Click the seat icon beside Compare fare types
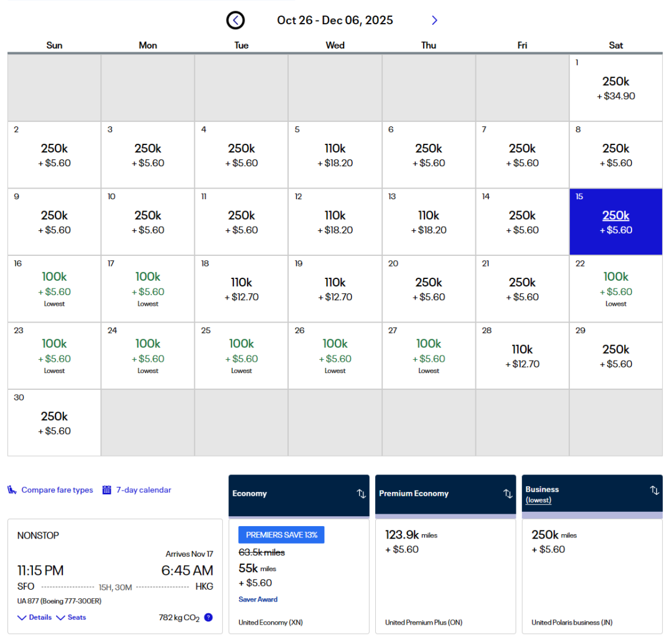Image resolution: width=672 pixels, height=637 pixels. coord(12,490)
